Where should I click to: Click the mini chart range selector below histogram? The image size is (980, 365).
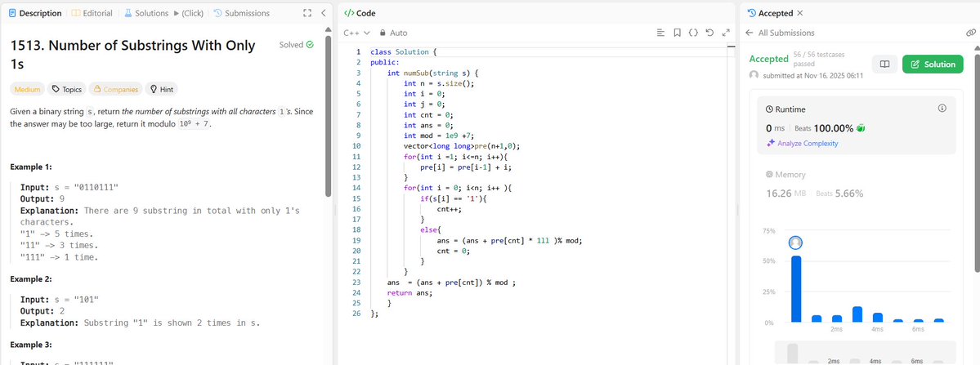(x=865, y=353)
